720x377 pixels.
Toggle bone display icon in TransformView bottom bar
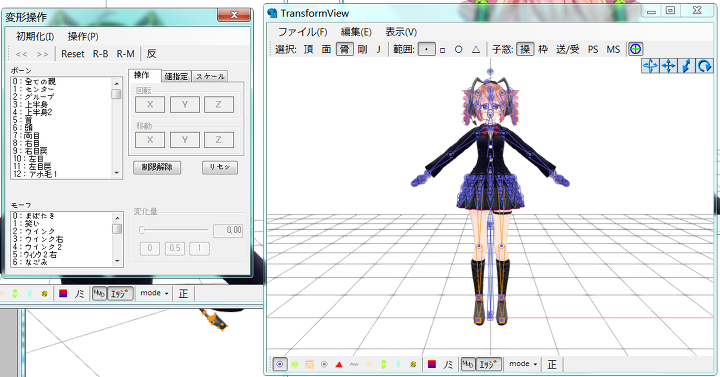coord(280,364)
